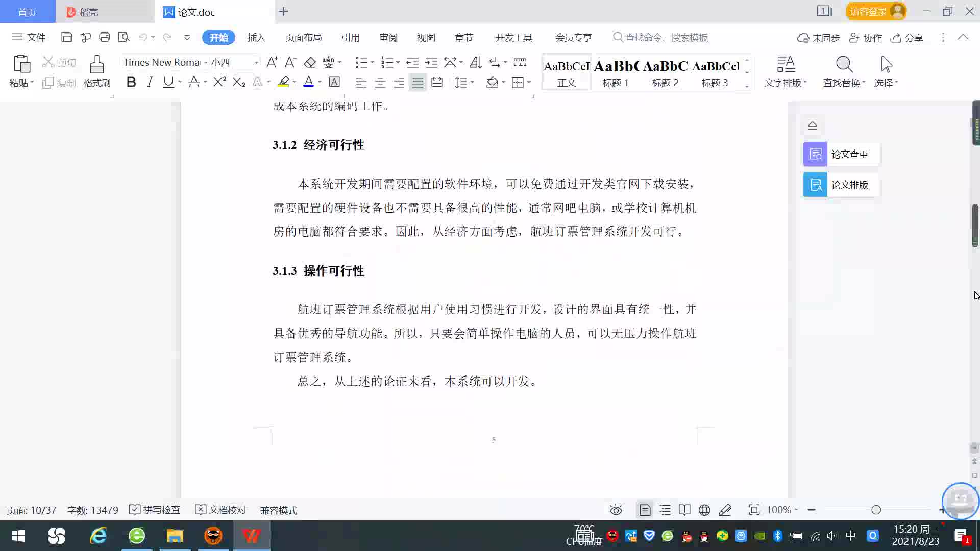Toggle justify alignment

tap(418, 82)
